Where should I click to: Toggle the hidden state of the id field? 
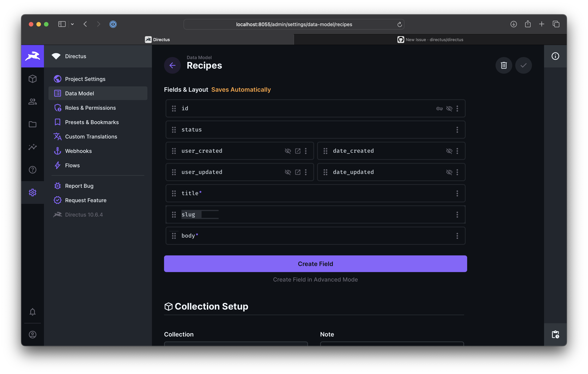coord(449,108)
